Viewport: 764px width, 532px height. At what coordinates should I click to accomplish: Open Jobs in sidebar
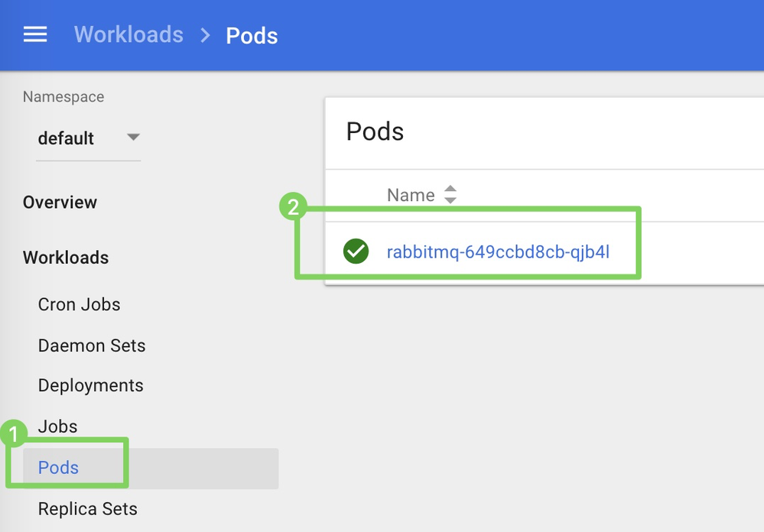[x=57, y=427]
